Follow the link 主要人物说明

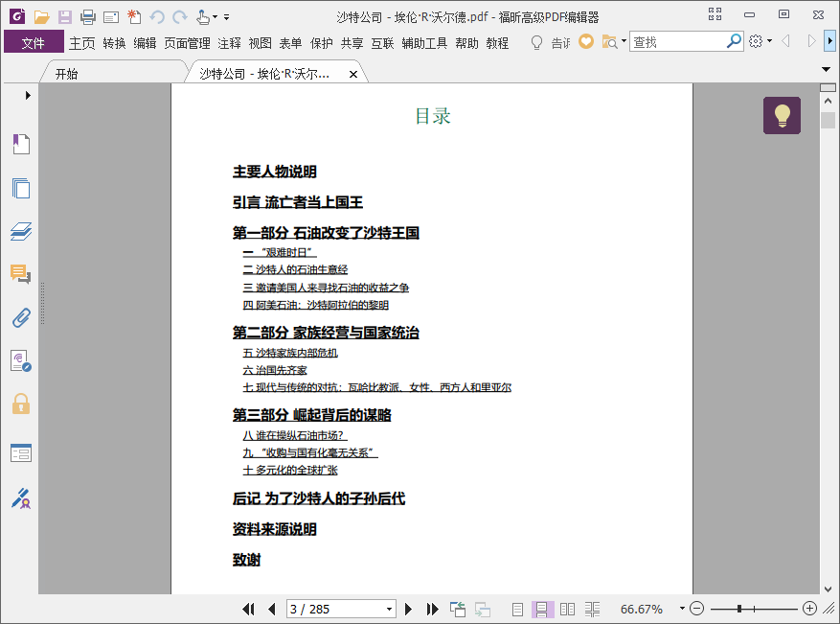click(x=274, y=172)
